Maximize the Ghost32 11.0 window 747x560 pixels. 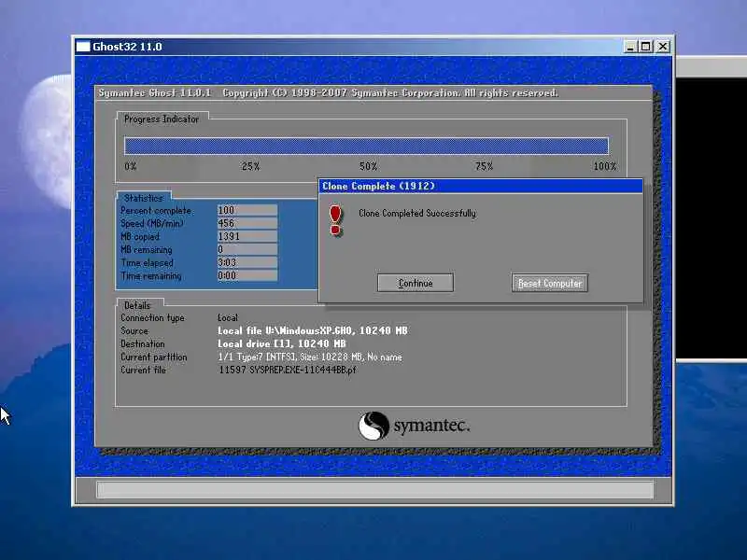click(x=645, y=46)
